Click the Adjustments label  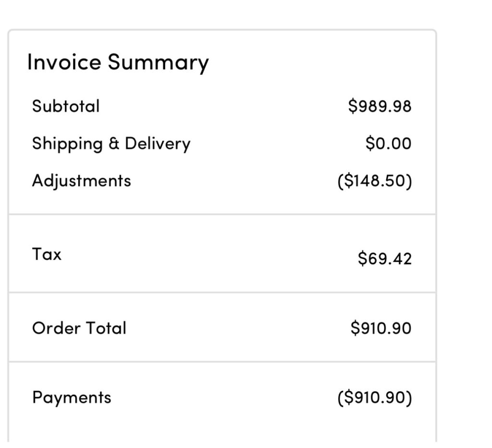click(x=81, y=181)
